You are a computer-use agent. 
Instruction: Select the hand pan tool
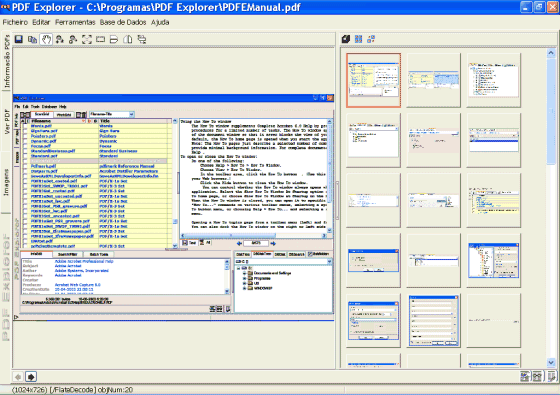(x=46, y=39)
